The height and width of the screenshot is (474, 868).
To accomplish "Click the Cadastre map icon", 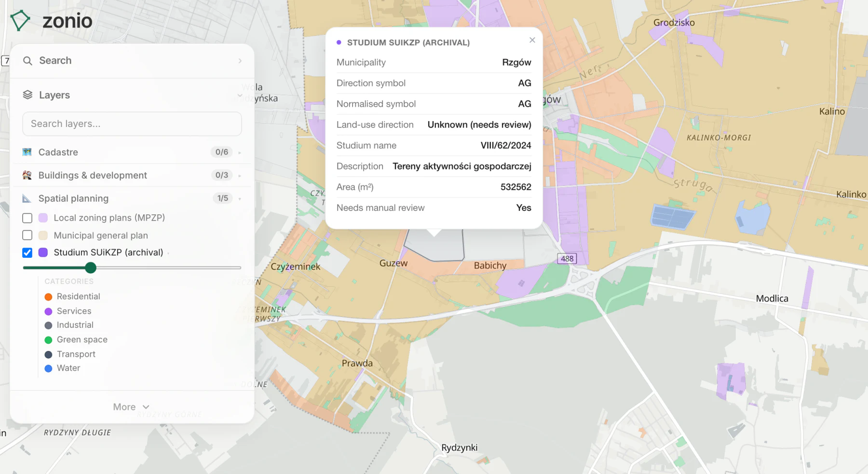I will coord(27,152).
